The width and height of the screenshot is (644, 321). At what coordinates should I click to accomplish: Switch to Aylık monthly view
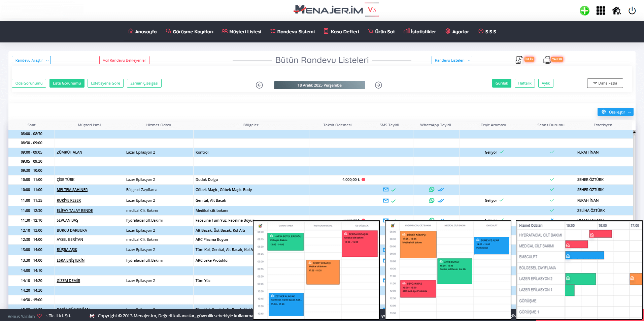545,83
